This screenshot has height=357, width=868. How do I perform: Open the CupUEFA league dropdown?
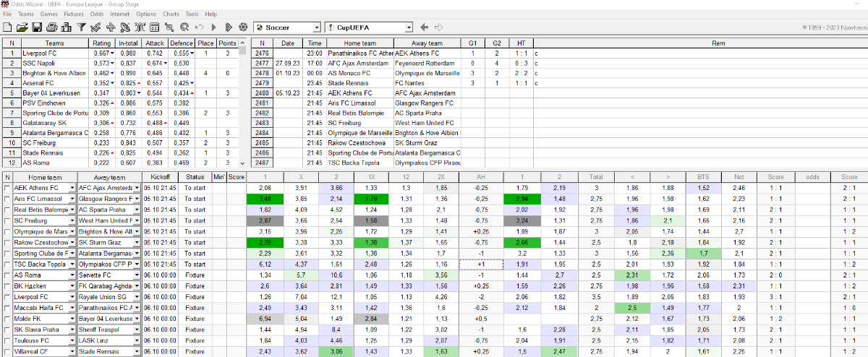tap(409, 27)
